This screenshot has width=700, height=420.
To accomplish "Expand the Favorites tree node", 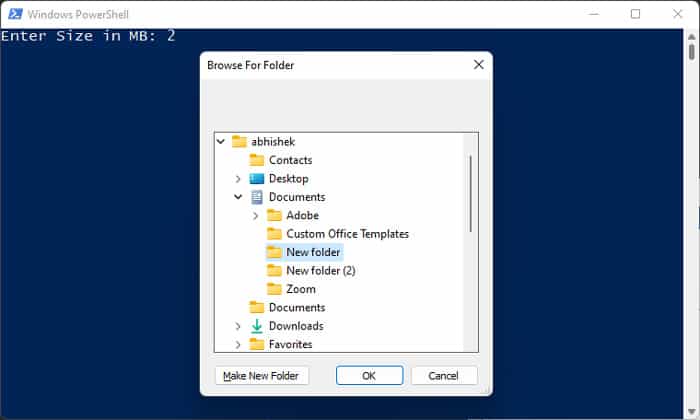I will pyautogui.click(x=238, y=345).
